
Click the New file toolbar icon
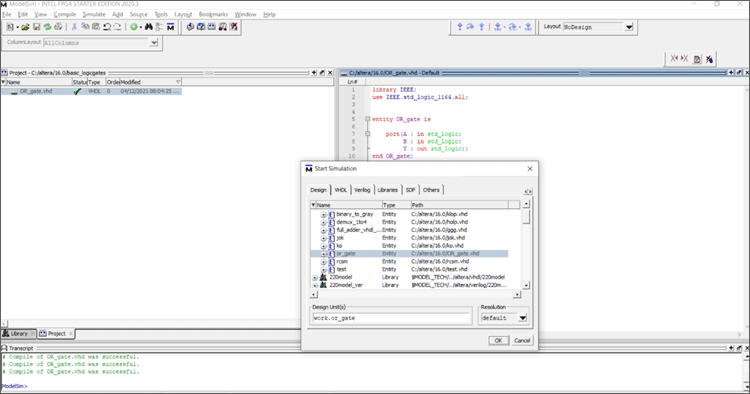[10, 27]
